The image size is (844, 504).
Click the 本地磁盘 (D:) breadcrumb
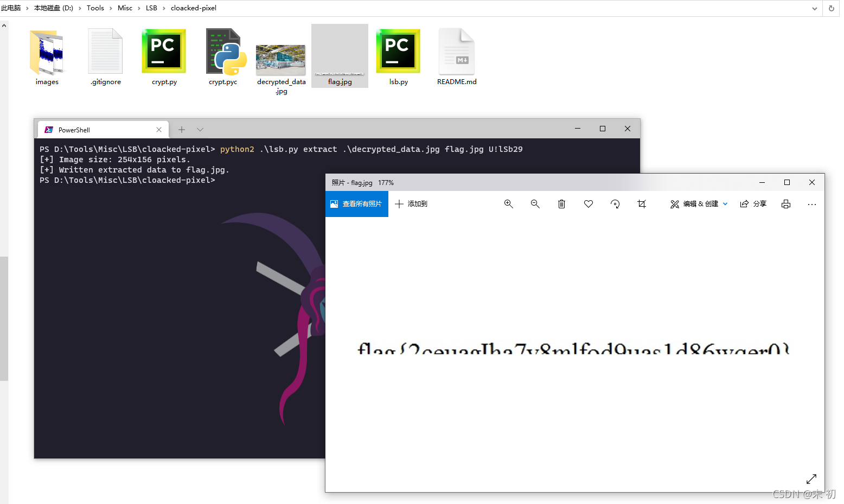tap(54, 8)
